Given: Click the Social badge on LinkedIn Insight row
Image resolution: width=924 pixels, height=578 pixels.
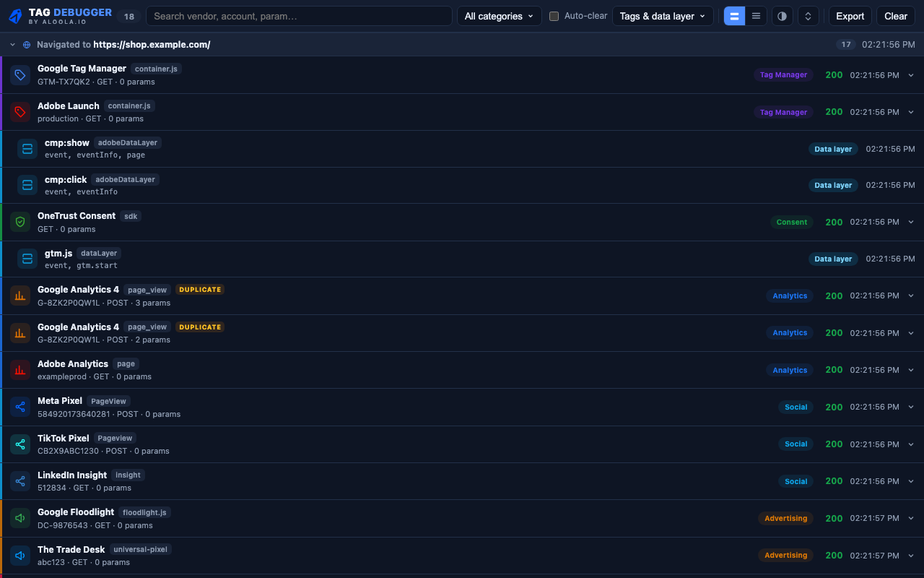Looking at the screenshot, I should 796,481.
